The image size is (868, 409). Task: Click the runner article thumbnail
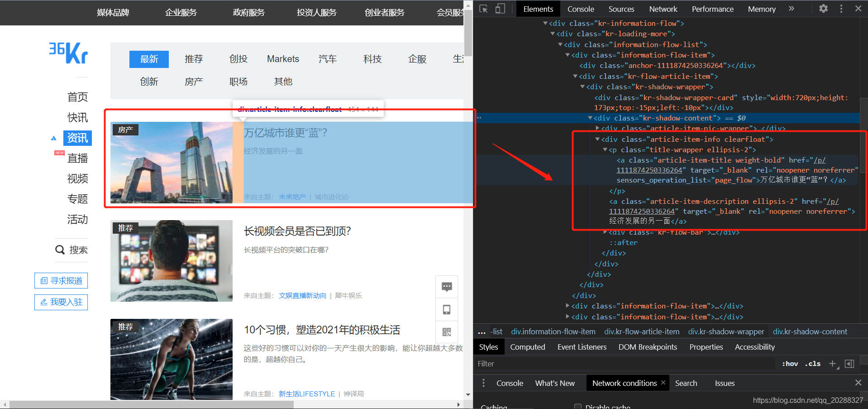[x=172, y=359]
